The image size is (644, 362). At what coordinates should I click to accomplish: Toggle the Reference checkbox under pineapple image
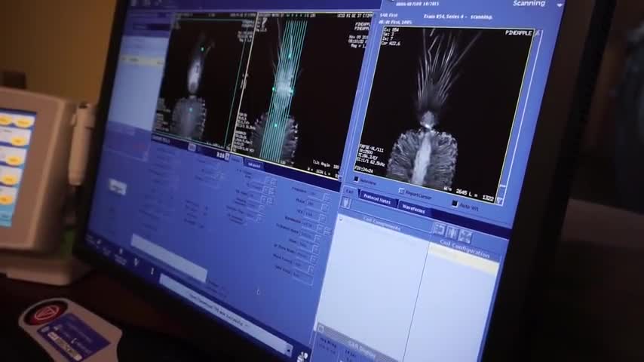[x=357, y=179]
